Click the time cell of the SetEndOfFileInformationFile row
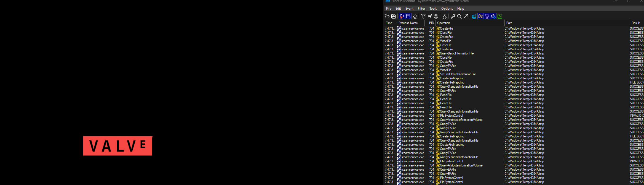 pos(390,74)
